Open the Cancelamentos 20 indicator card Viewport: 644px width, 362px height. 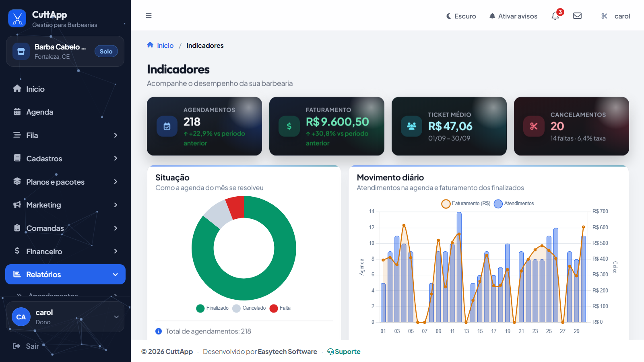click(x=572, y=126)
